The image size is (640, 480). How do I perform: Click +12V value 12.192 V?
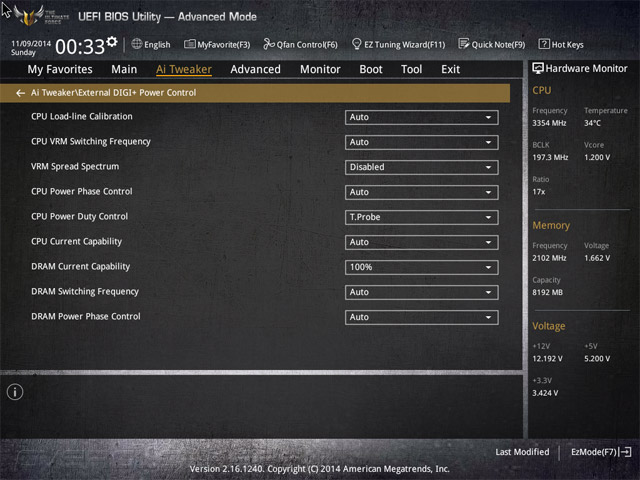pos(547,359)
